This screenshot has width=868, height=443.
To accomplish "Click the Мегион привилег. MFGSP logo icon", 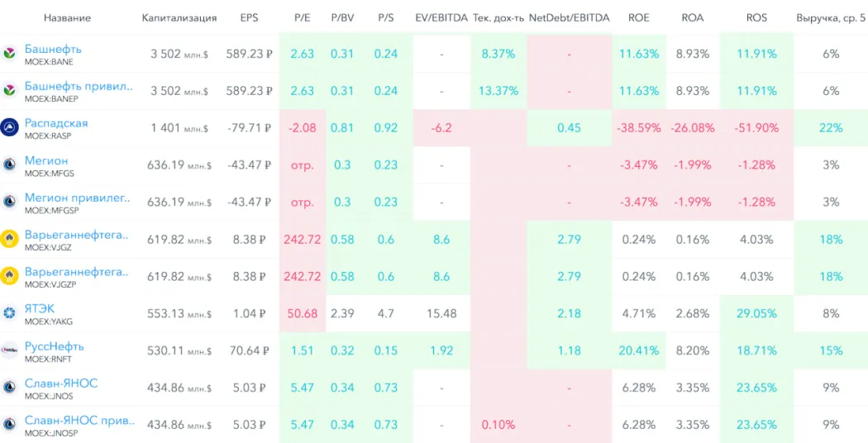I will point(10,202).
